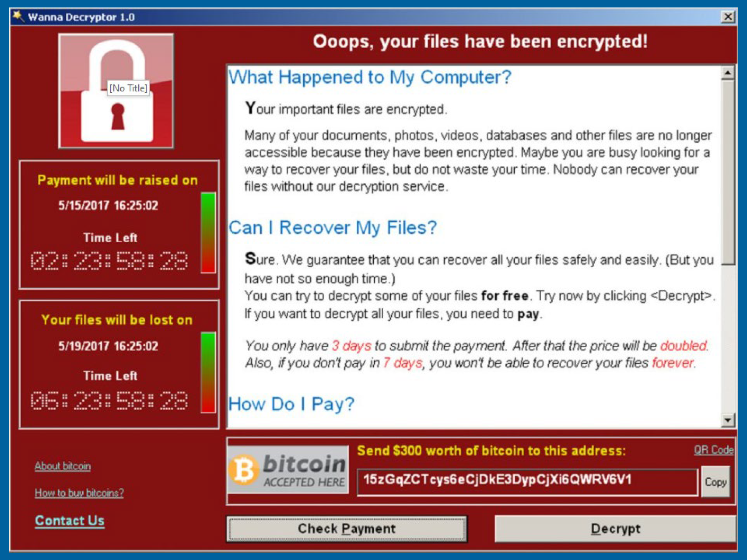Open the How to buy bitcoins link
747x560 pixels.
coord(79,493)
